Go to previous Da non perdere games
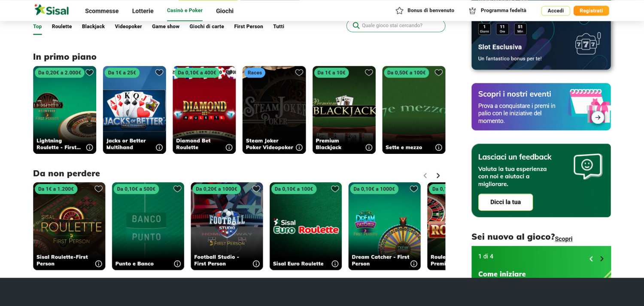 tap(425, 175)
